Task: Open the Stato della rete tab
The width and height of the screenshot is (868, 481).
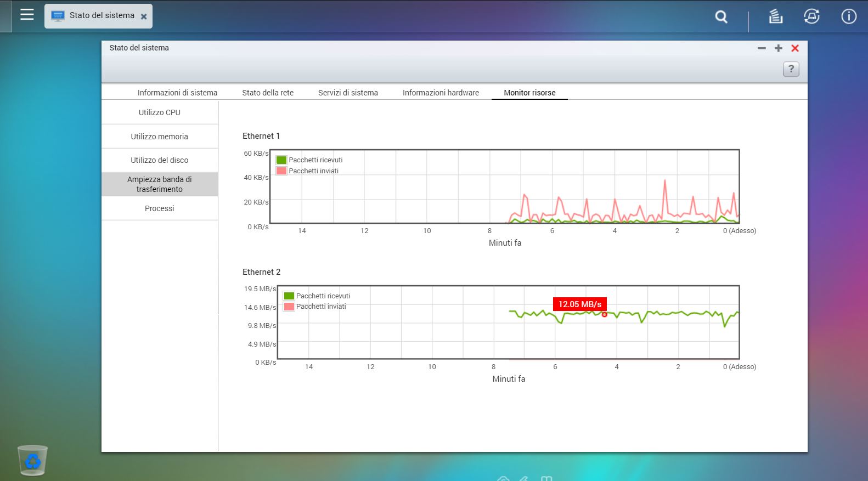Action: 268,93
